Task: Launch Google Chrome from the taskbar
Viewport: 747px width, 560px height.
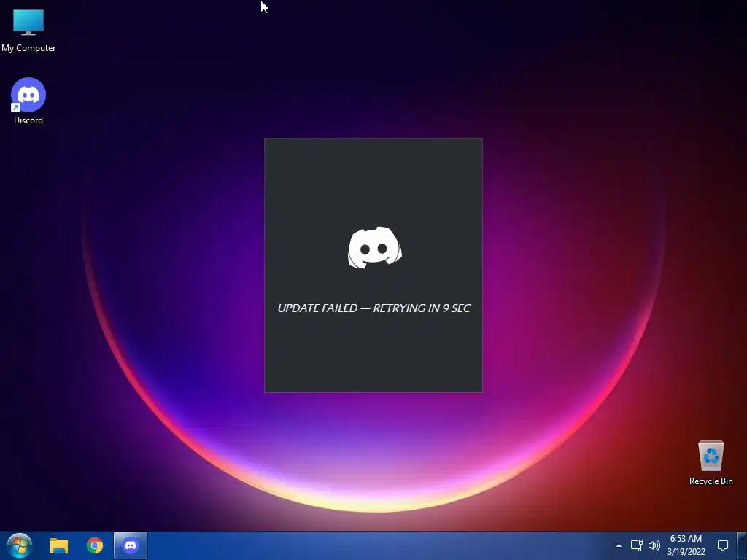Action: tap(95, 545)
